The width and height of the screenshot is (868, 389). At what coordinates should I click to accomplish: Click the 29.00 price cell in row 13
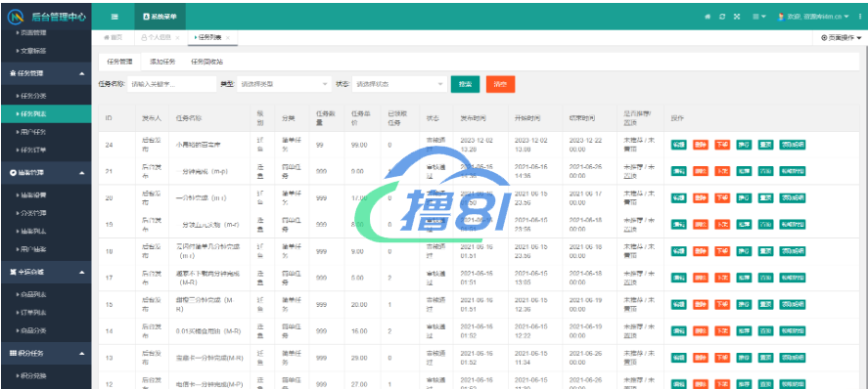360,358
